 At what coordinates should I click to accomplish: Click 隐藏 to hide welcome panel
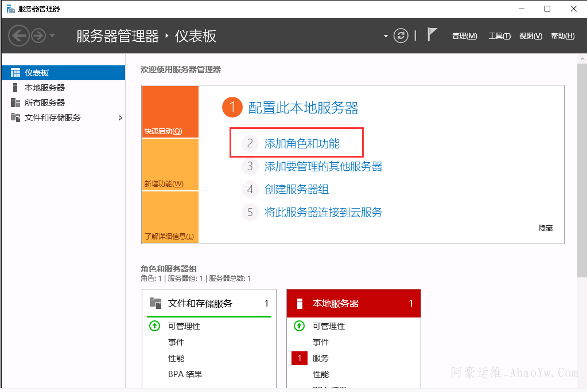[x=545, y=228]
